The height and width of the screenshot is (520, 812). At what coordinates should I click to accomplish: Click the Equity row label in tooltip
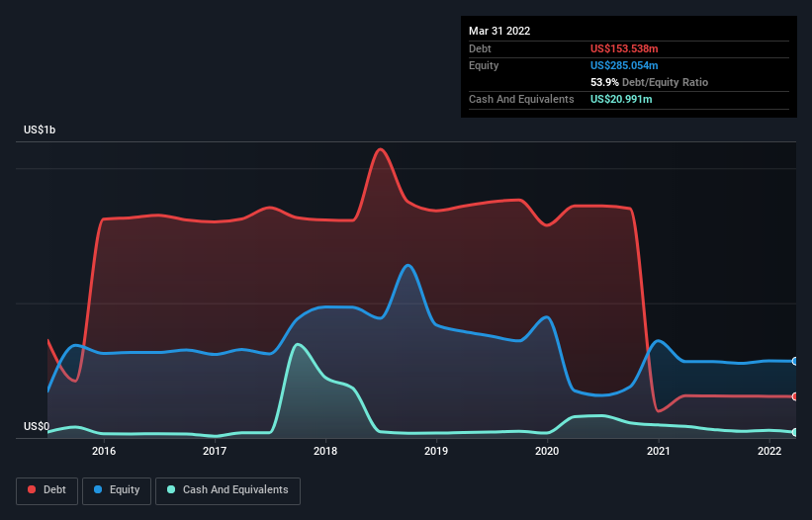pos(484,65)
